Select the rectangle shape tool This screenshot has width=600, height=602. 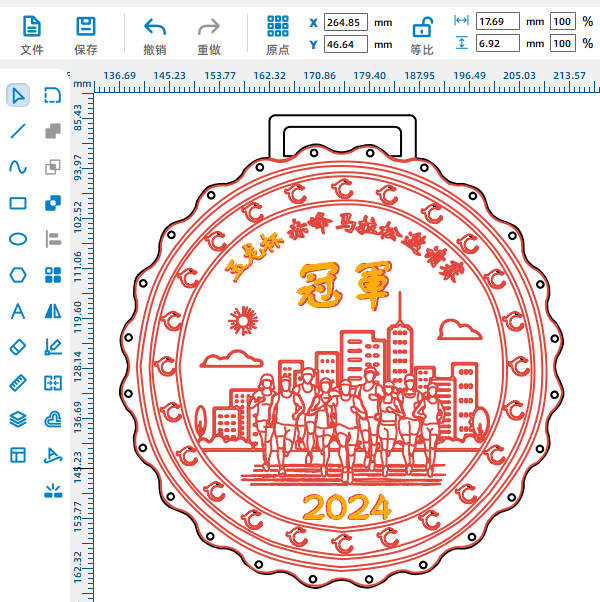click(18, 203)
